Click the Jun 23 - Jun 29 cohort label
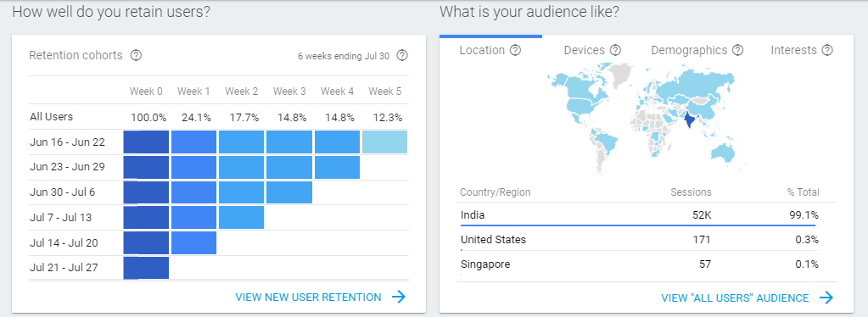Image resolution: width=868 pixels, height=317 pixels. tap(67, 166)
